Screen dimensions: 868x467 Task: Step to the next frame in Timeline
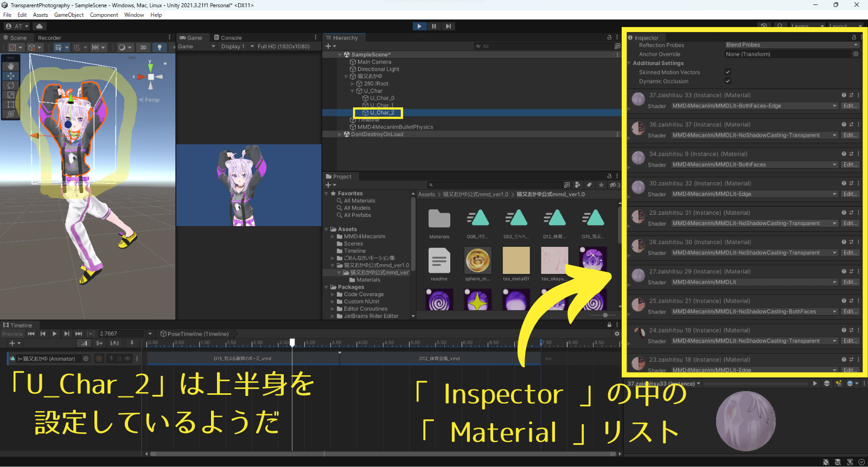(x=67, y=334)
